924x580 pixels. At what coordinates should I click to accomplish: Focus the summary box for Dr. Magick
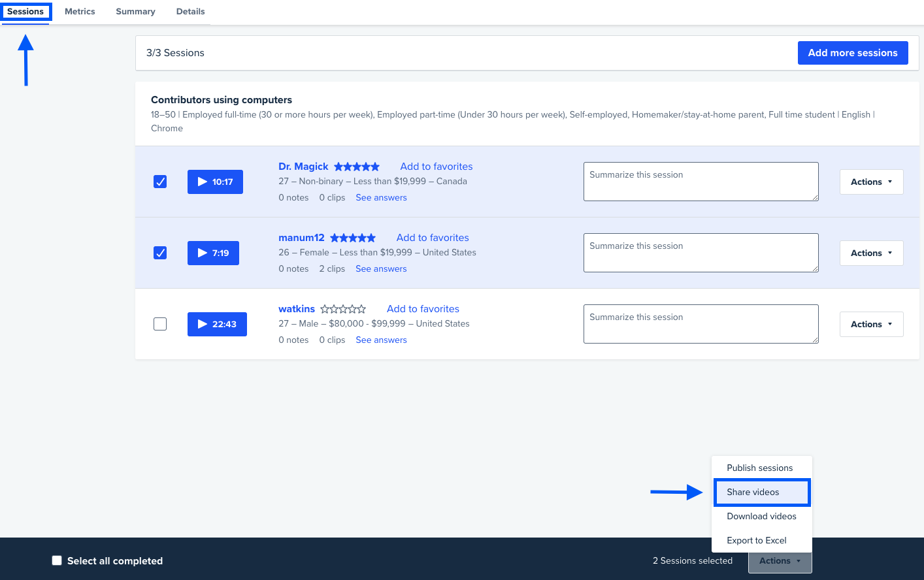(x=701, y=182)
